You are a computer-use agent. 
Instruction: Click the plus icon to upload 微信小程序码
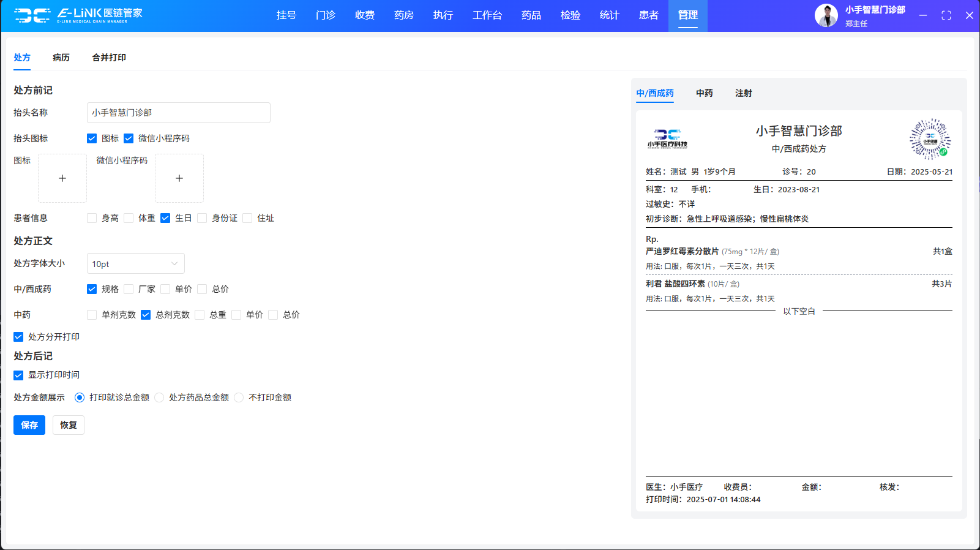pyautogui.click(x=179, y=178)
